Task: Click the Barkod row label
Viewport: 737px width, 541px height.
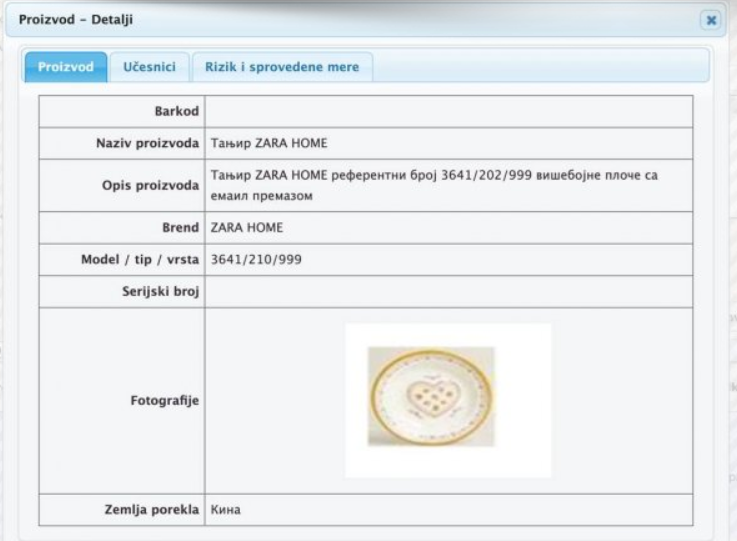Action: (x=178, y=112)
